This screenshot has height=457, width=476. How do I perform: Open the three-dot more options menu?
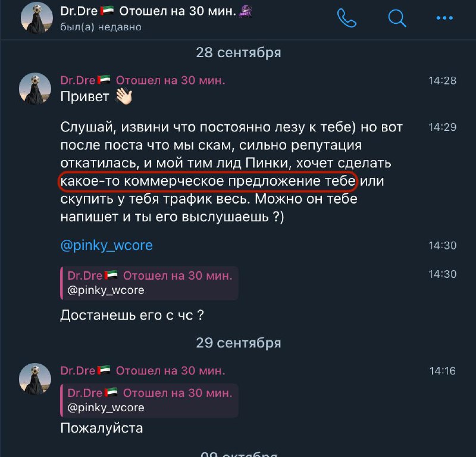click(x=444, y=18)
